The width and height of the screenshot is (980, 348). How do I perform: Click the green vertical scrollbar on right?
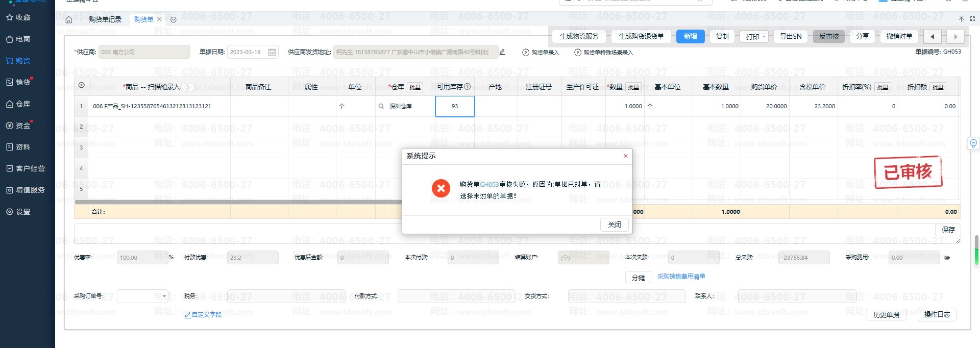[x=976, y=251]
